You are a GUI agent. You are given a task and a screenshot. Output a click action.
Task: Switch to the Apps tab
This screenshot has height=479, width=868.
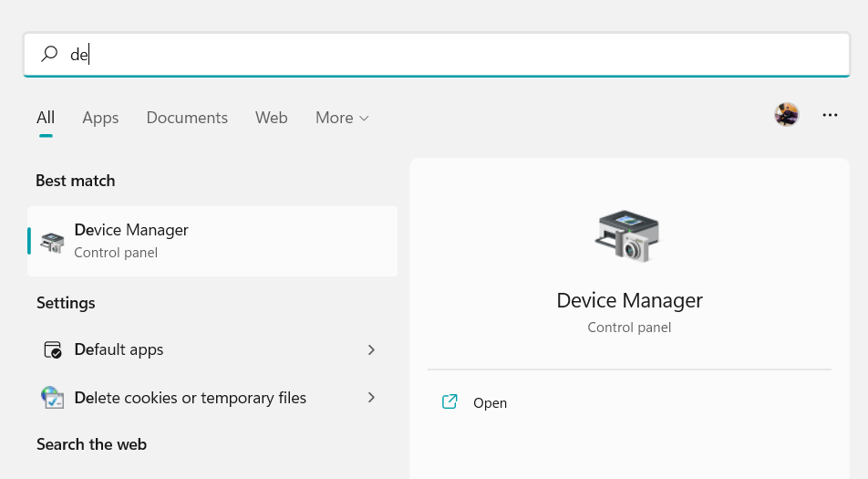(x=100, y=118)
